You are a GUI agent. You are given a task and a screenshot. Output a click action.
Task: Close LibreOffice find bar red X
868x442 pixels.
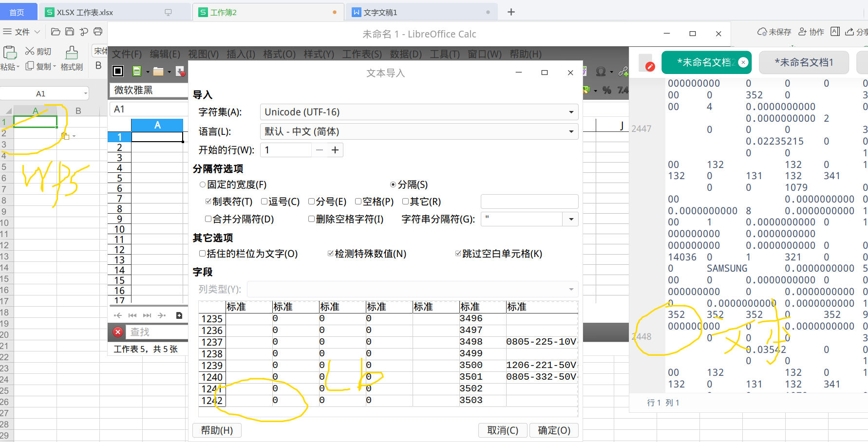[x=118, y=332]
